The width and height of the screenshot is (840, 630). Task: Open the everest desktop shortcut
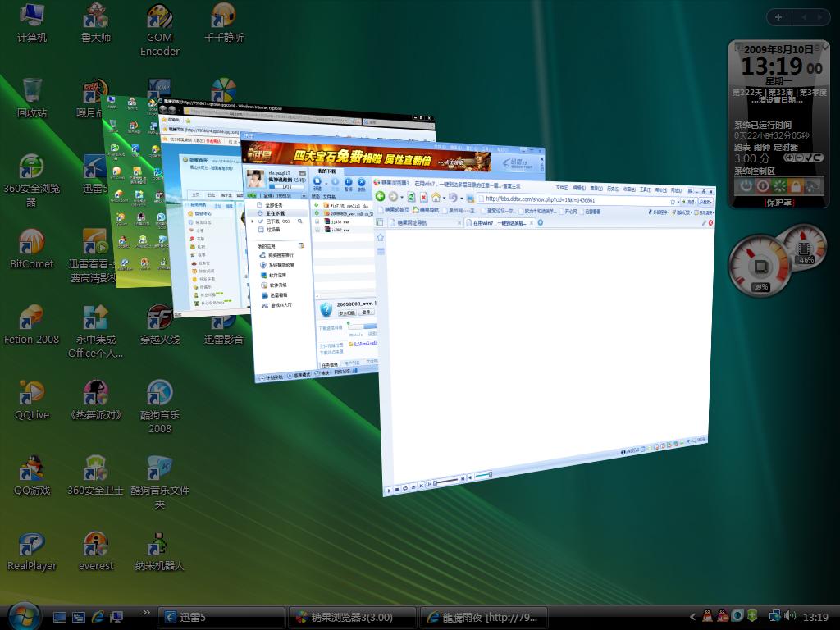point(96,551)
